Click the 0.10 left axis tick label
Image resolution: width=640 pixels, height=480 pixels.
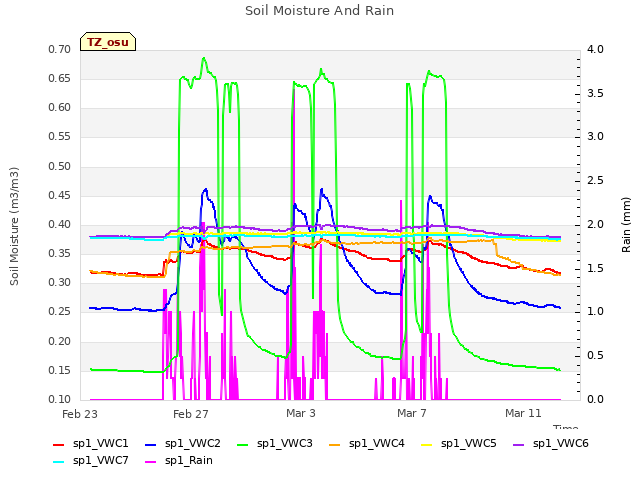point(60,400)
